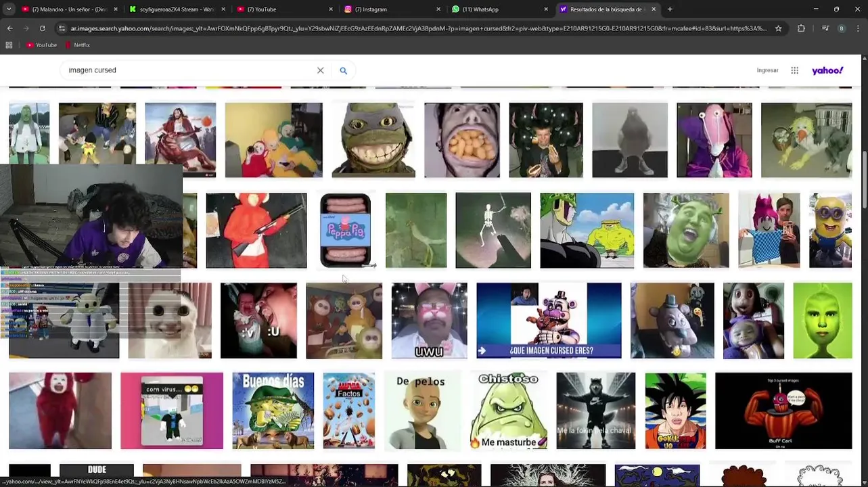The width and height of the screenshot is (868, 487).
Task: Open the ¿Qué imagen cursed eres? image
Action: (549, 321)
